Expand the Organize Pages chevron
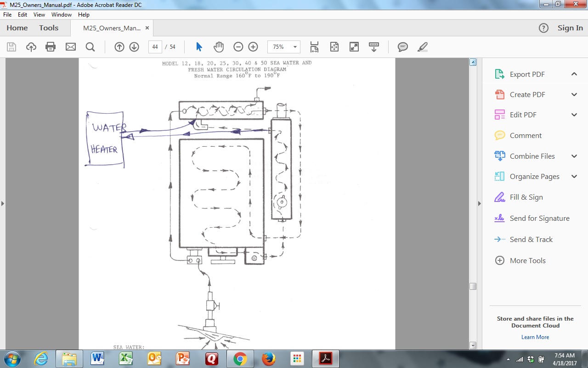The width and height of the screenshot is (588, 368). 574,176
